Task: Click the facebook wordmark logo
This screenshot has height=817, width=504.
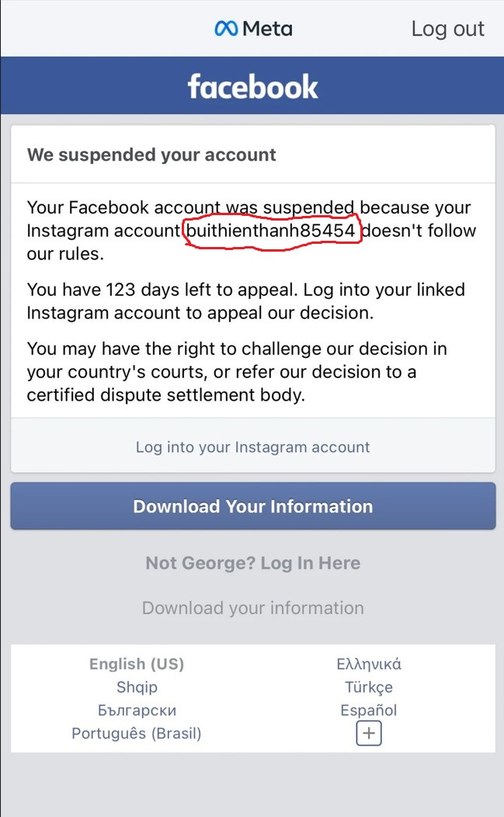Action: (253, 86)
